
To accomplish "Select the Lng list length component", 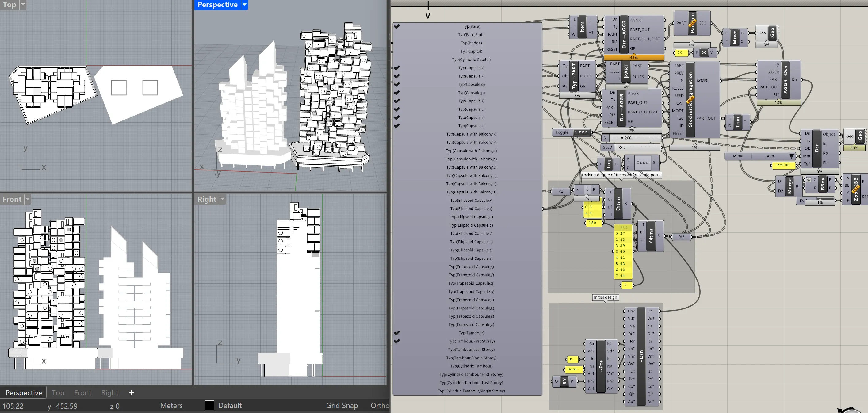I will click(x=609, y=164).
